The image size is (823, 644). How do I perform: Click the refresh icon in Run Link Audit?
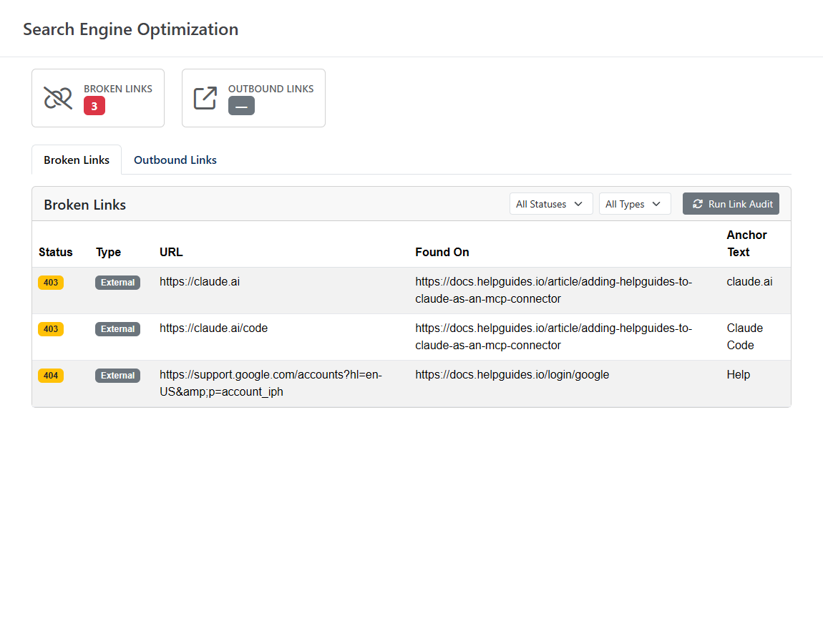(698, 204)
